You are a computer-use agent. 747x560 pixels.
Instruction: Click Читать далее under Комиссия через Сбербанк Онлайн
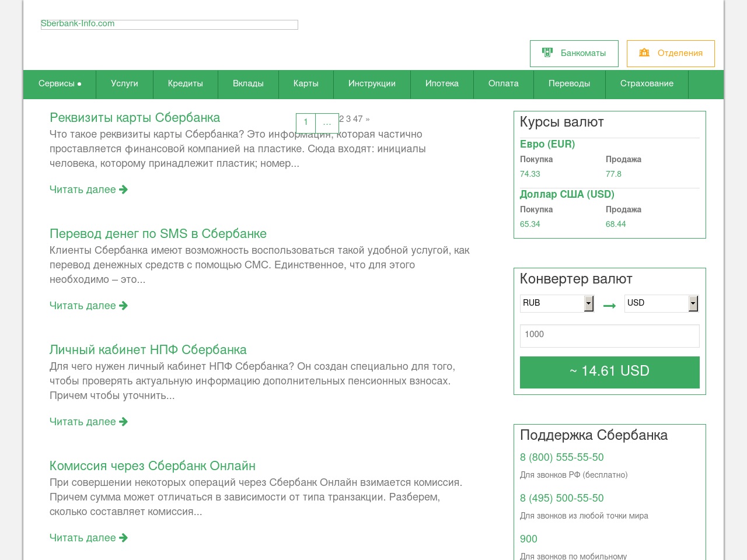click(x=89, y=538)
